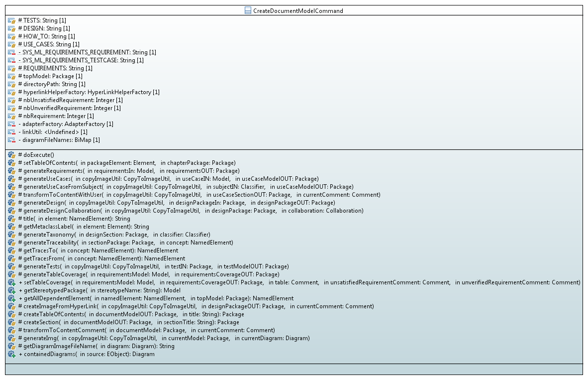The height and width of the screenshot is (380, 588).
Task: Select the linkUtil: <Undefined> attribute
Action: 53,132
